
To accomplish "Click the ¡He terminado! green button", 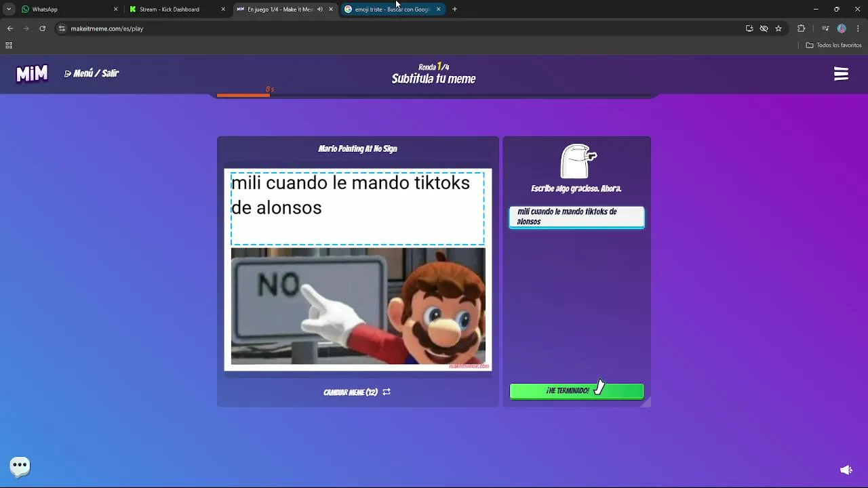I will [576, 391].
